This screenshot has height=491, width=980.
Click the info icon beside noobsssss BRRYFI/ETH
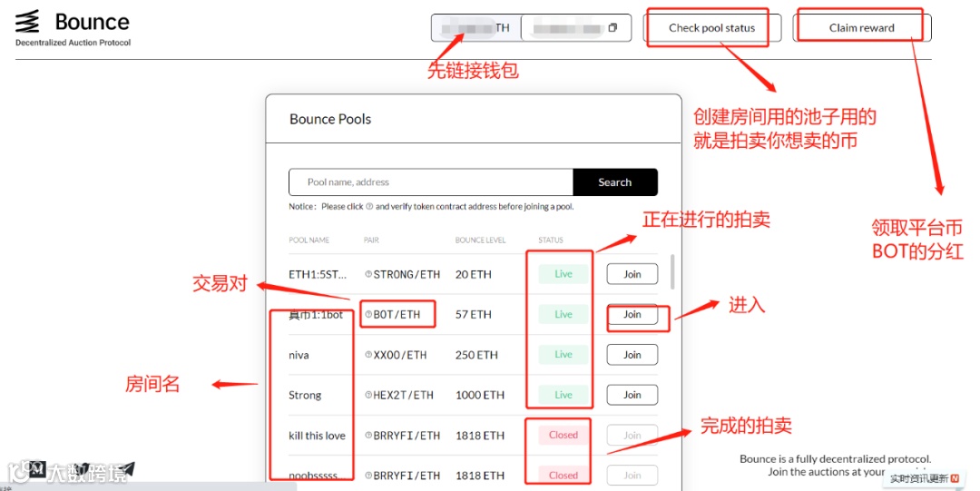coord(368,476)
